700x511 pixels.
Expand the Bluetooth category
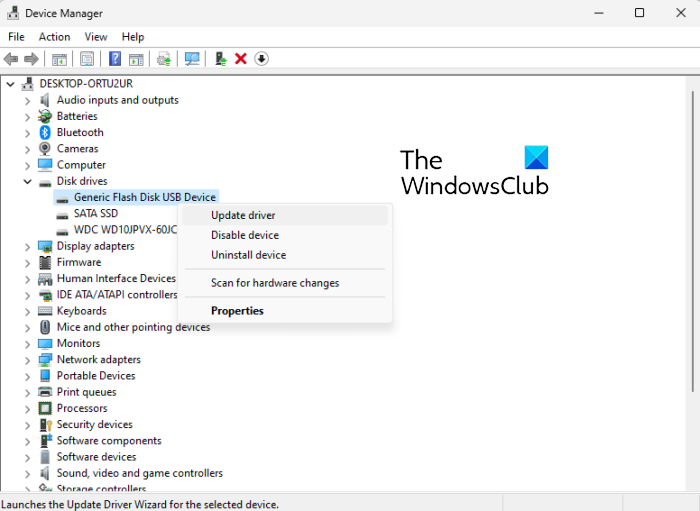pos(28,133)
